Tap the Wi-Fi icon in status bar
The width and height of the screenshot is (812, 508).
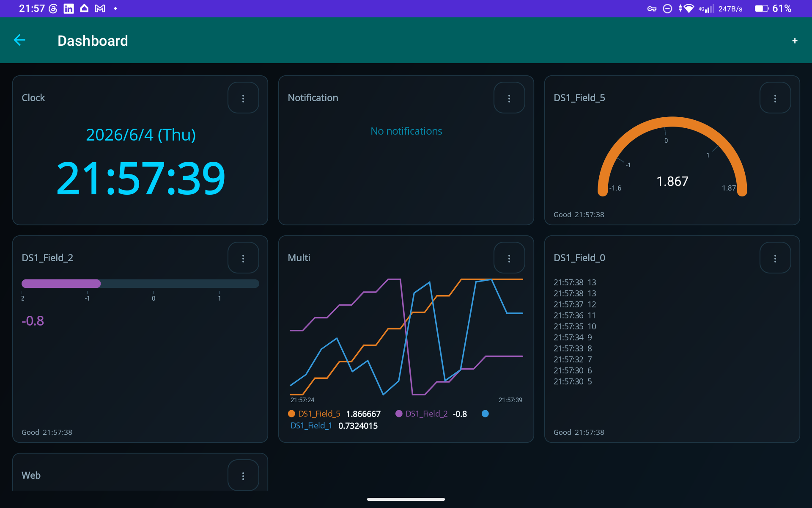(x=689, y=9)
